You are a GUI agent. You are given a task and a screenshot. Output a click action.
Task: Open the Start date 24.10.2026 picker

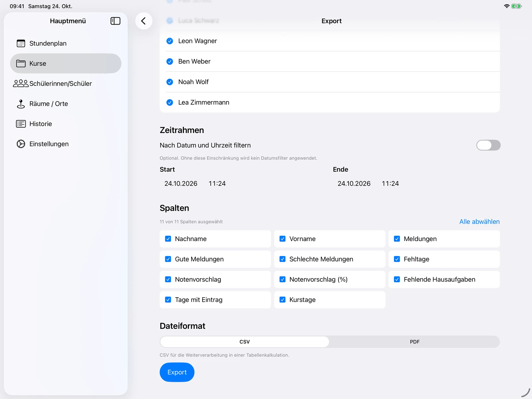pyautogui.click(x=181, y=184)
